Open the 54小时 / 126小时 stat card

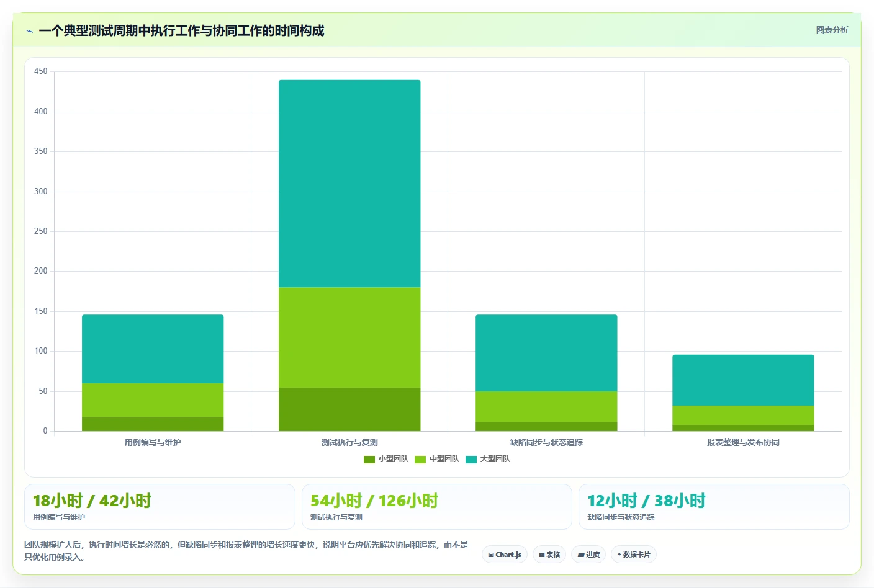[x=437, y=507]
